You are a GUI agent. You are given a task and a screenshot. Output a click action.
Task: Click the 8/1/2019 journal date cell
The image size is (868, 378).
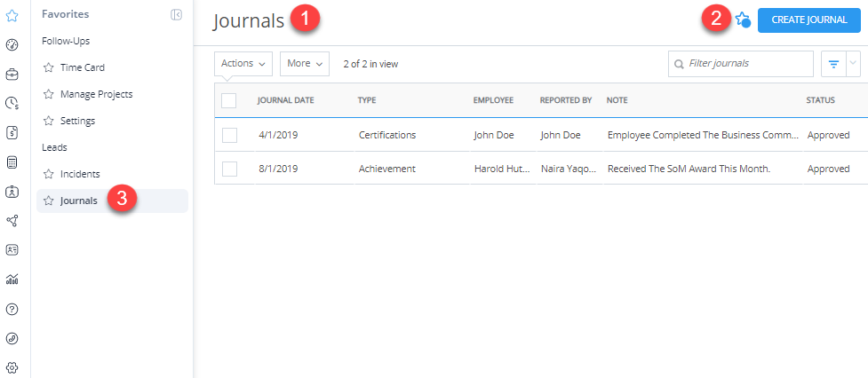pos(278,169)
